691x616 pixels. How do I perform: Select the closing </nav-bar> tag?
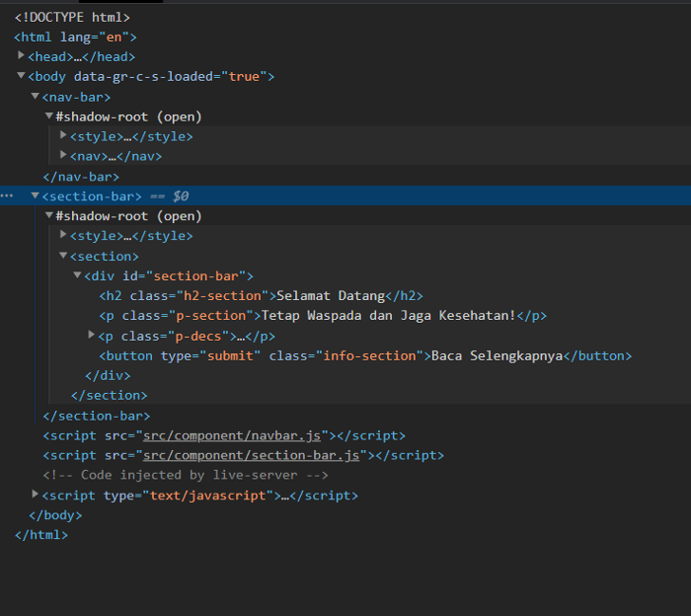pos(81,177)
